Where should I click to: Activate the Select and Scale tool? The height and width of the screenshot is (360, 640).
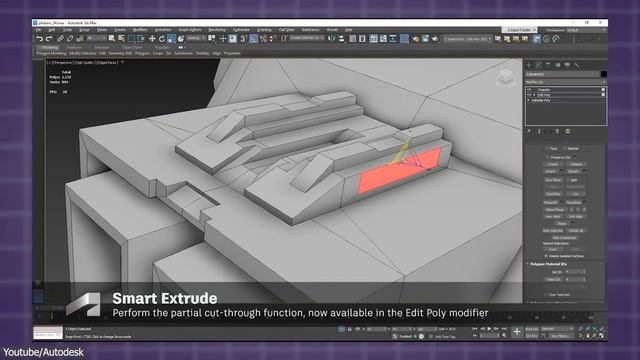click(171, 39)
